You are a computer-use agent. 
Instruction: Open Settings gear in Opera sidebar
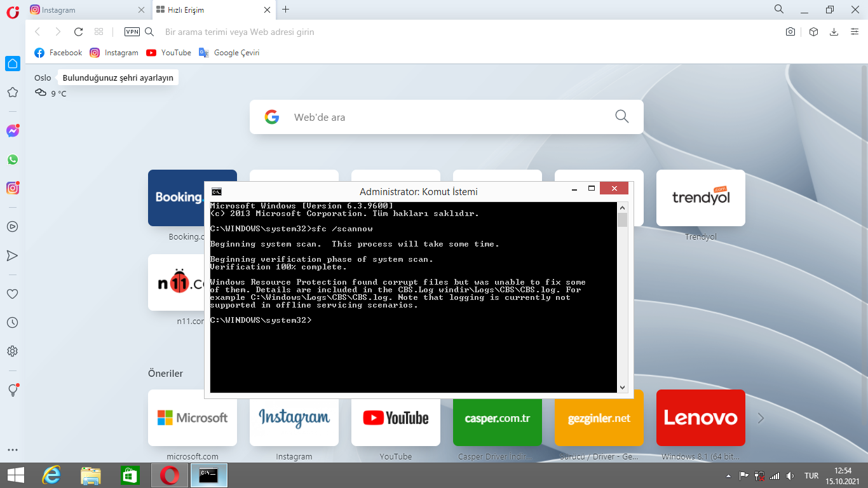[13, 351]
